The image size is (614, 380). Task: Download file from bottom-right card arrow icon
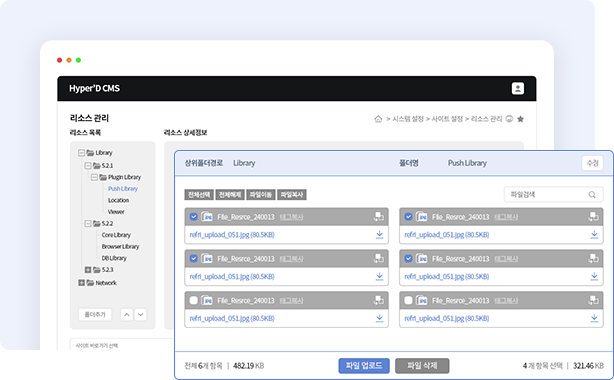(x=594, y=318)
